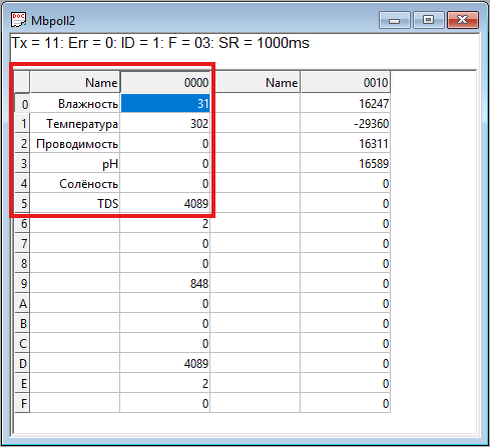Click the status line showing Tx = 11
This screenshot has width=490, height=447.
point(160,43)
